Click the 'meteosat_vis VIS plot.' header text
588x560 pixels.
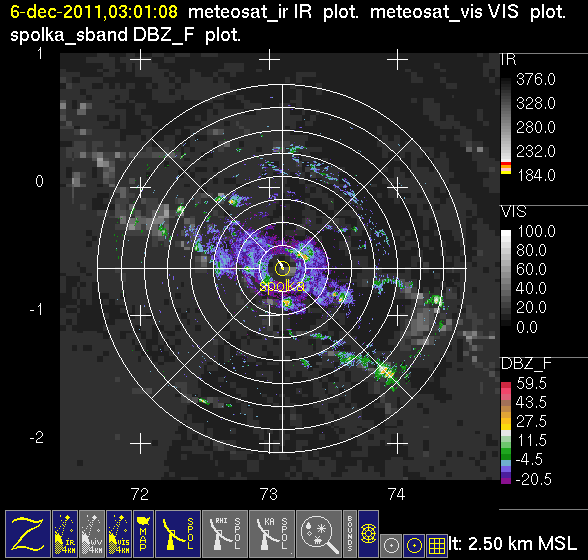468,12
